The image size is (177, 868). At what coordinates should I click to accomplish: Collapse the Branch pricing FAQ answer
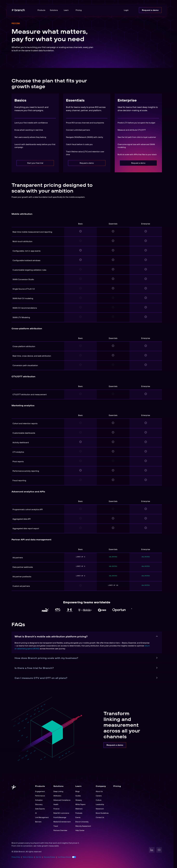[x=157, y=636]
